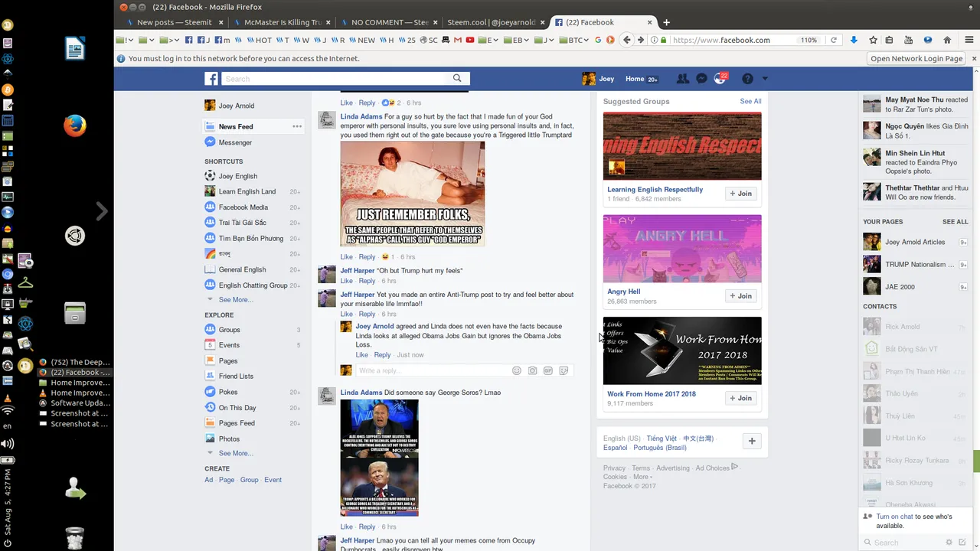
Task: Open Quick Help question mark icon
Action: point(747,78)
